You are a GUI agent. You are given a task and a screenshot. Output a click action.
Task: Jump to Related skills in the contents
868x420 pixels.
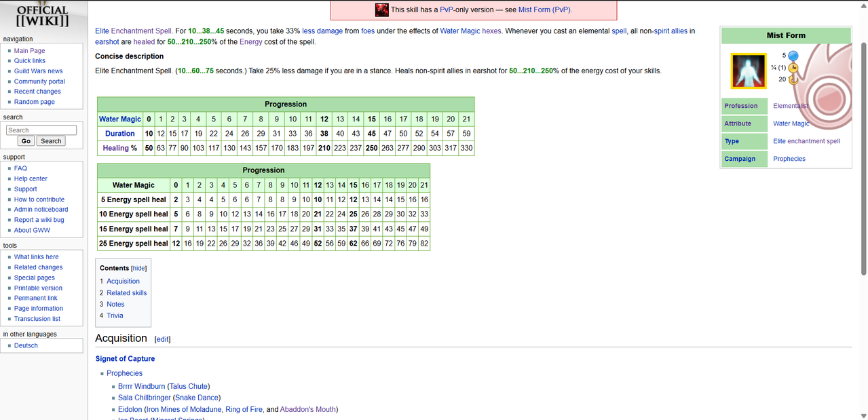click(x=127, y=292)
